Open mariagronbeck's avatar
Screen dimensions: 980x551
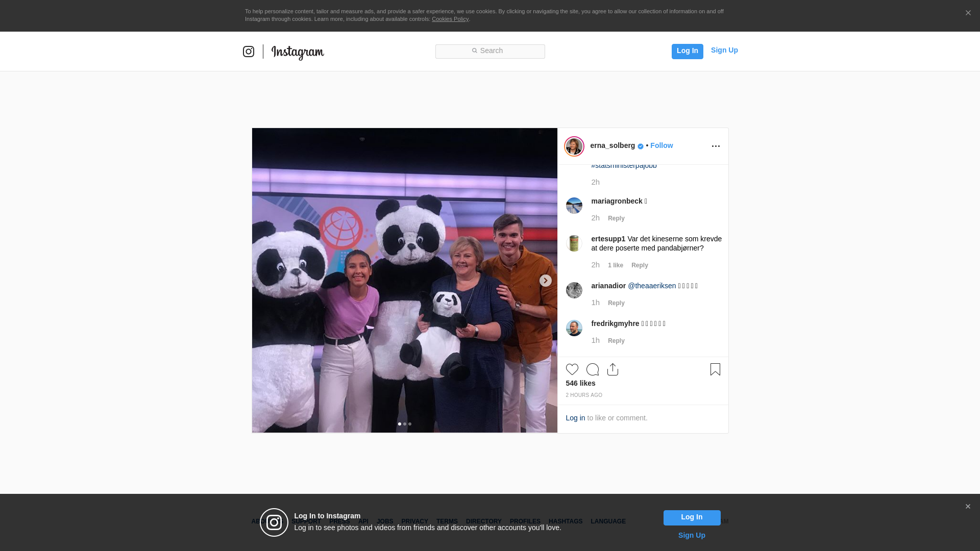coord(574,206)
